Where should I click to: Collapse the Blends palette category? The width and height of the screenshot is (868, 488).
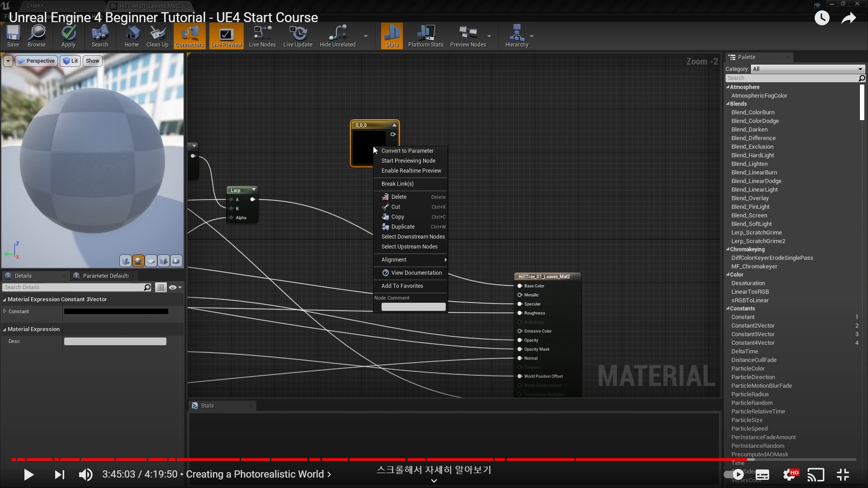728,104
